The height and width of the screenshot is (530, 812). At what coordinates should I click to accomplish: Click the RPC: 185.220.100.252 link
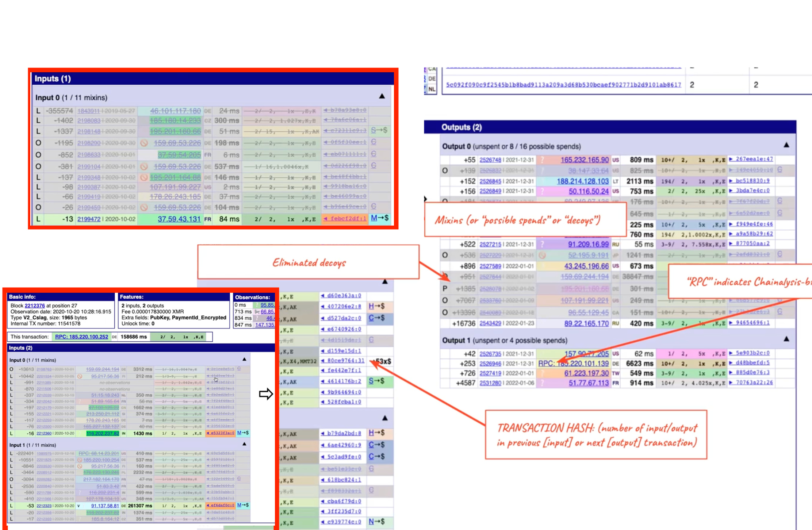(81, 337)
